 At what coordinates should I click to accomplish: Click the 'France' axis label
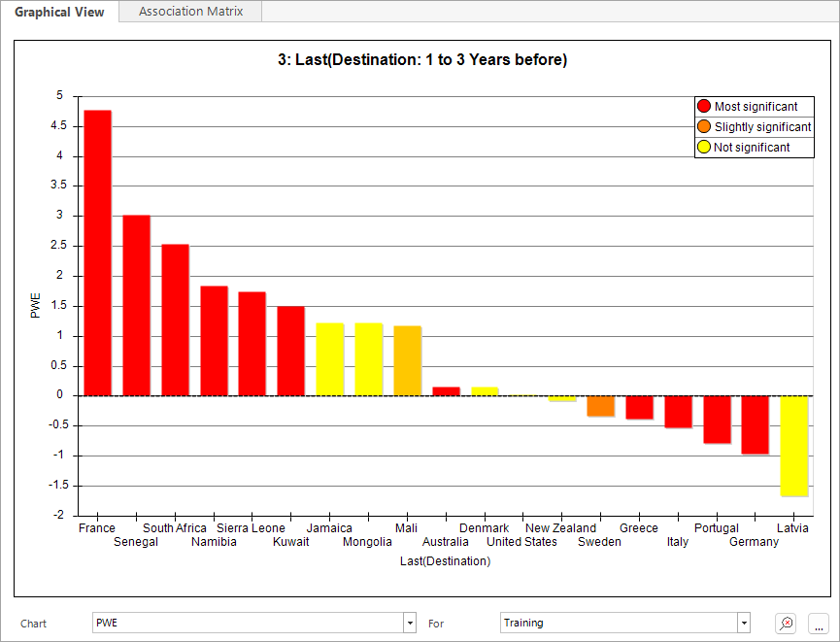[97, 527]
